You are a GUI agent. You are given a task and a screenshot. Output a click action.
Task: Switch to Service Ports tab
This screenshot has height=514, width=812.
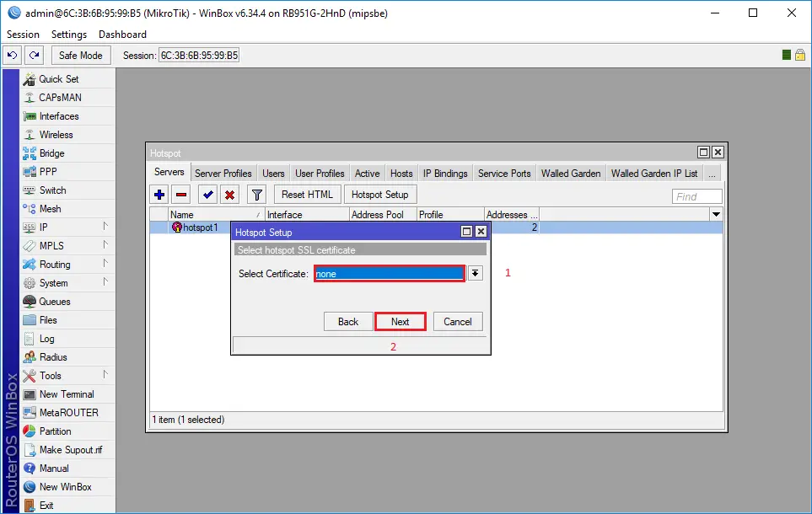click(504, 174)
